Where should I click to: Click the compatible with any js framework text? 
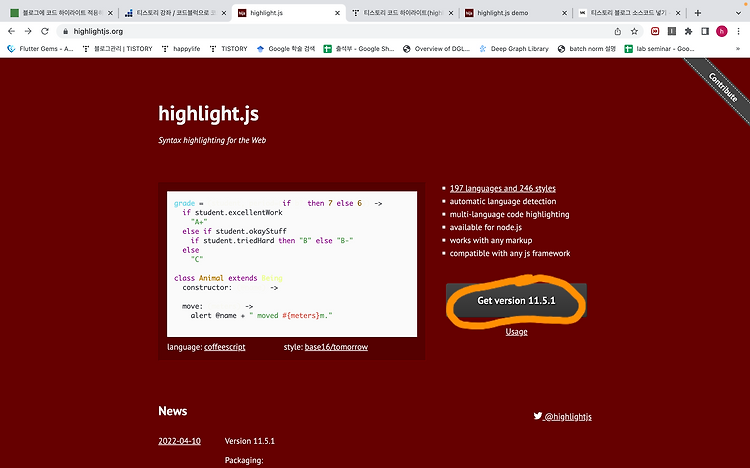(510, 253)
